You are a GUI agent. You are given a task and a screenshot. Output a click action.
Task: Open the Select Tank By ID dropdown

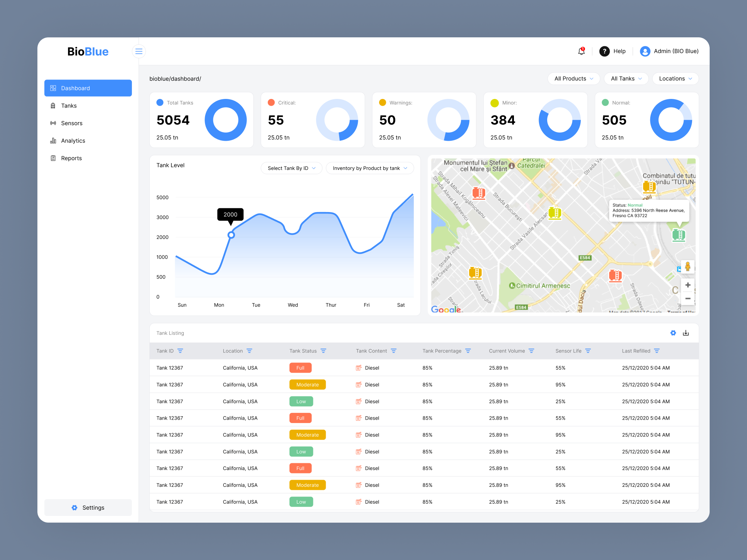click(x=291, y=168)
